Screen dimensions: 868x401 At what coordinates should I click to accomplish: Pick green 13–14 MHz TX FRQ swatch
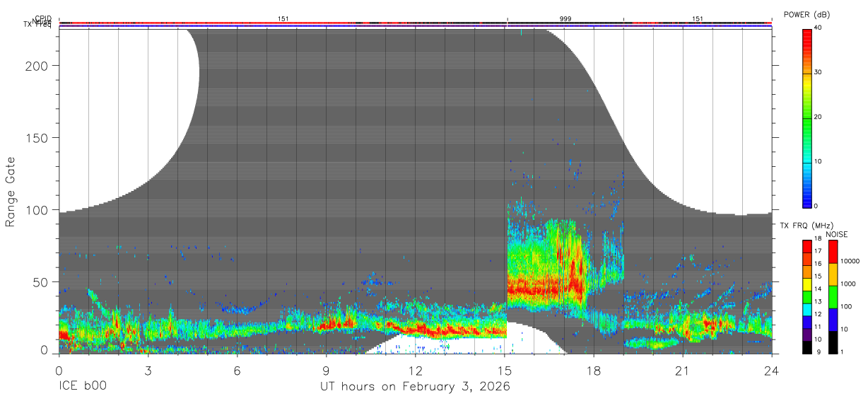tap(807, 297)
